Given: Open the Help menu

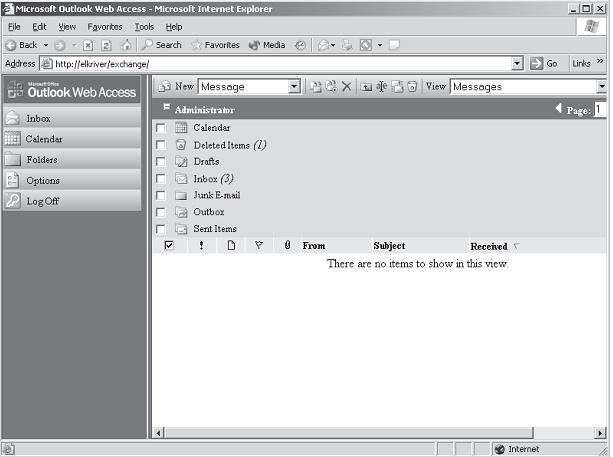Looking at the screenshot, I should click(174, 27).
